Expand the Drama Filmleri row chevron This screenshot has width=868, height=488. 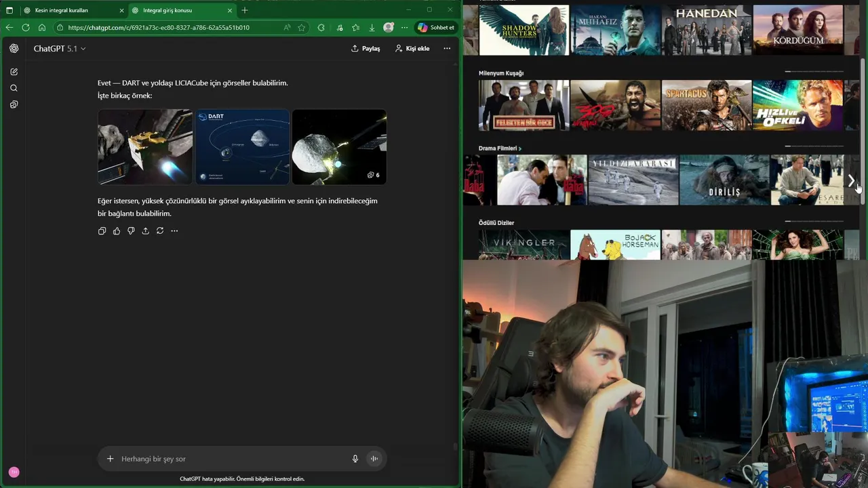tap(520, 148)
